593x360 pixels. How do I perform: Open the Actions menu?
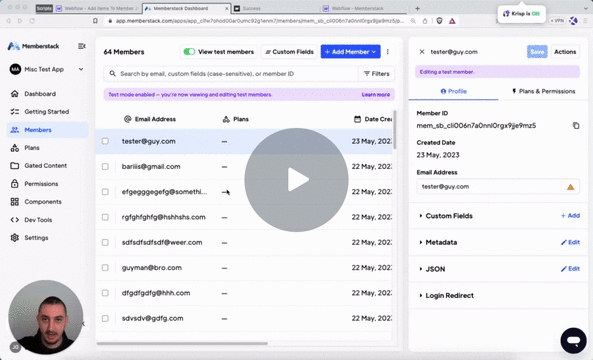[565, 52]
